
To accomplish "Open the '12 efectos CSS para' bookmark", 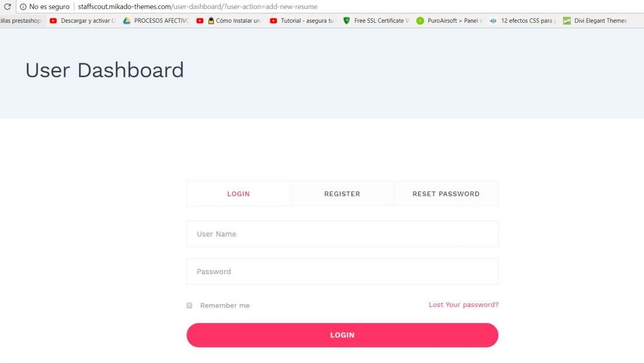I will (522, 20).
